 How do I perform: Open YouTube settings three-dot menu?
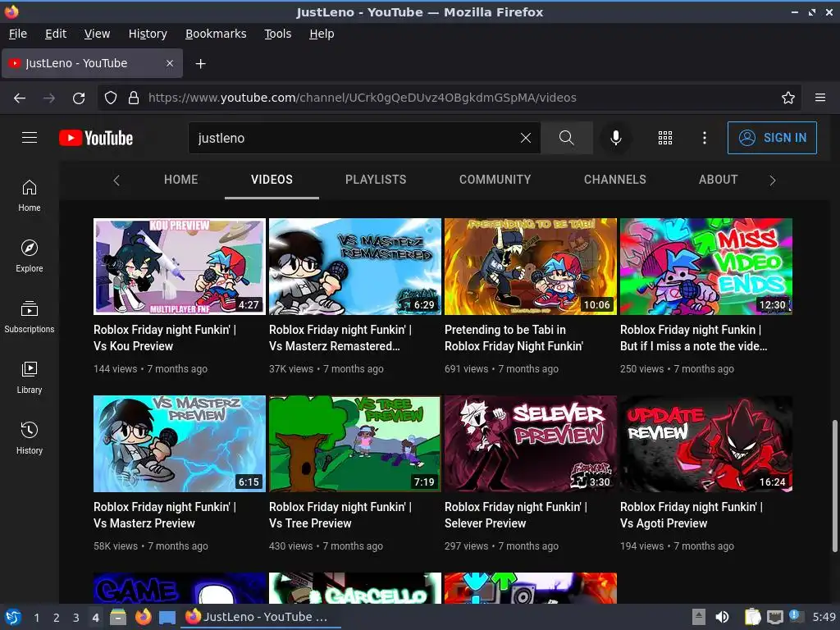click(705, 138)
